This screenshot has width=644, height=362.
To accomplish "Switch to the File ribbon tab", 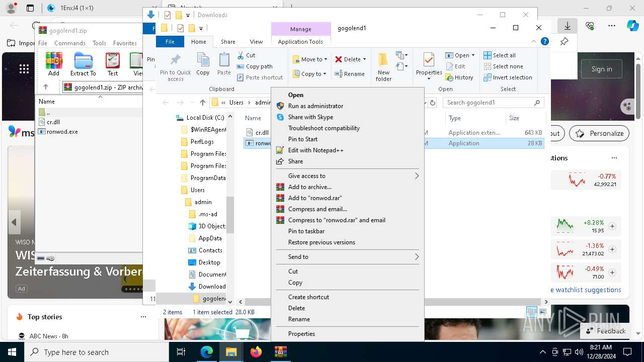I will point(170,42).
